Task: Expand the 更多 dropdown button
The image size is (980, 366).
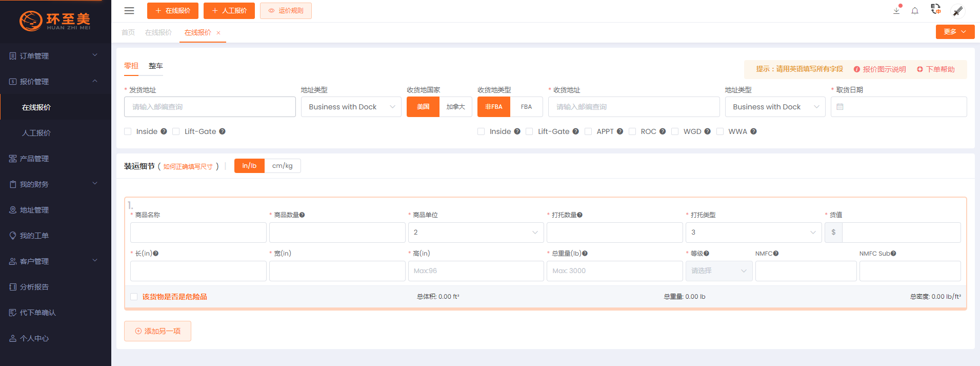Action: click(954, 32)
